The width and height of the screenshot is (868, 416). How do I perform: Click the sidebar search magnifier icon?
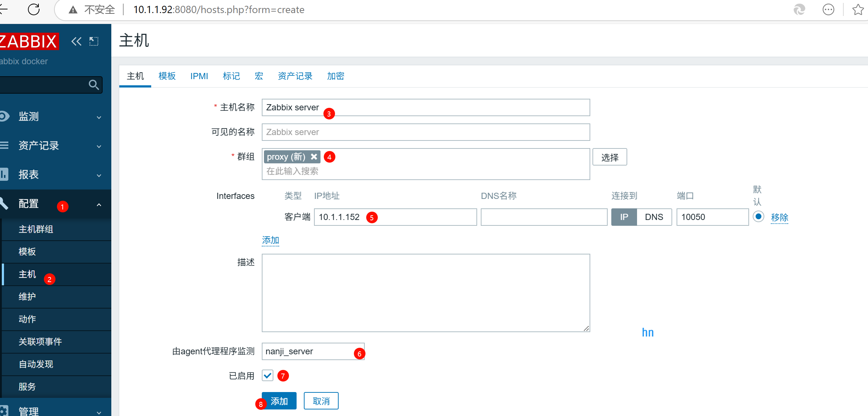click(94, 85)
